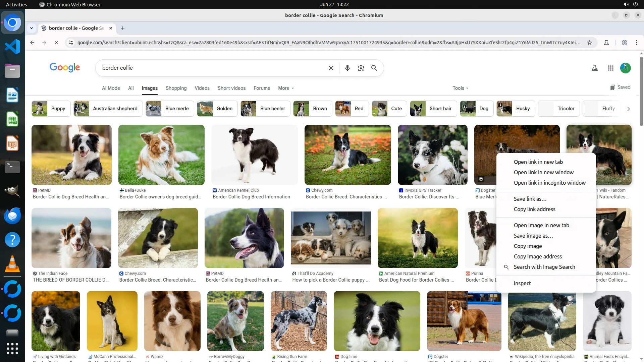Select Copy image address from context menu
The height and width of the screenshot is (362, 644).
tap(537, 256)
